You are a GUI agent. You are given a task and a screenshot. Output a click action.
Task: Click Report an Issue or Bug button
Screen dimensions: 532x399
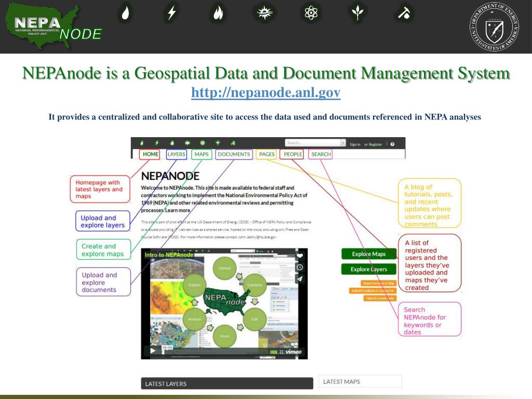point(378,283)
